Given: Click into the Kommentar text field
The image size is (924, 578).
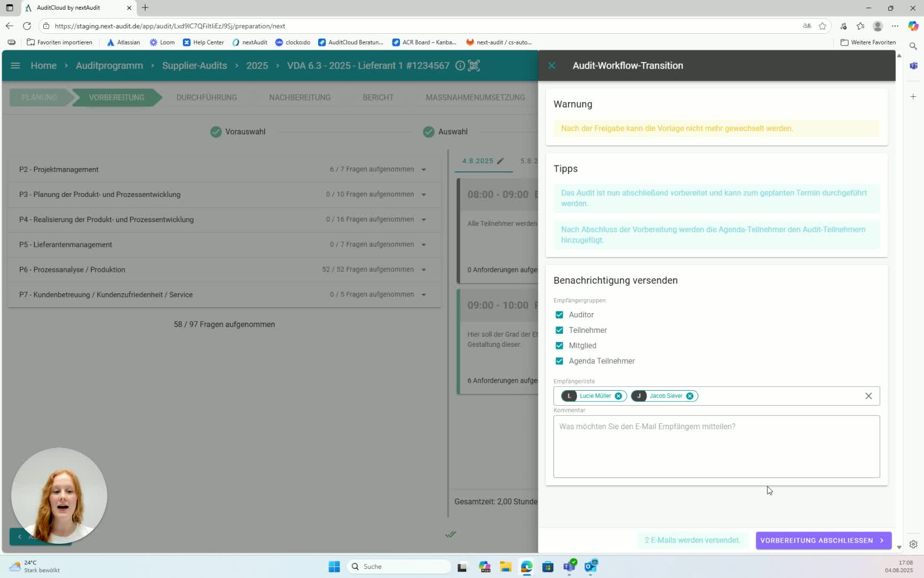Looking at the screenshot, I should (716, 446).
